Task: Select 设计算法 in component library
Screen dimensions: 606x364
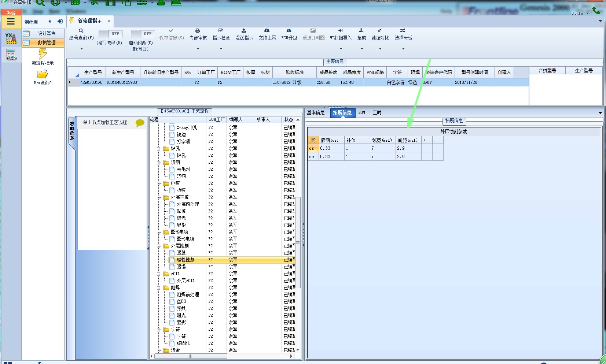Action: pyautogui.click(x=43, y=34)
